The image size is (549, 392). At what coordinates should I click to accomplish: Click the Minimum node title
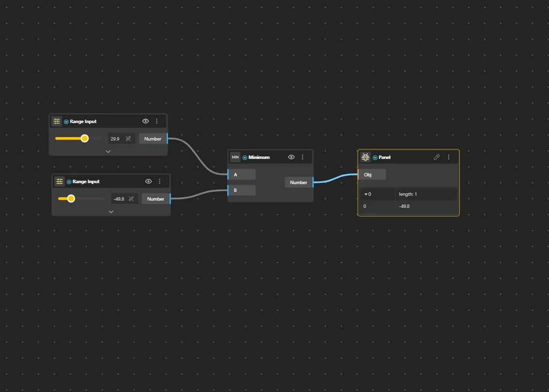tap(259, 157)
